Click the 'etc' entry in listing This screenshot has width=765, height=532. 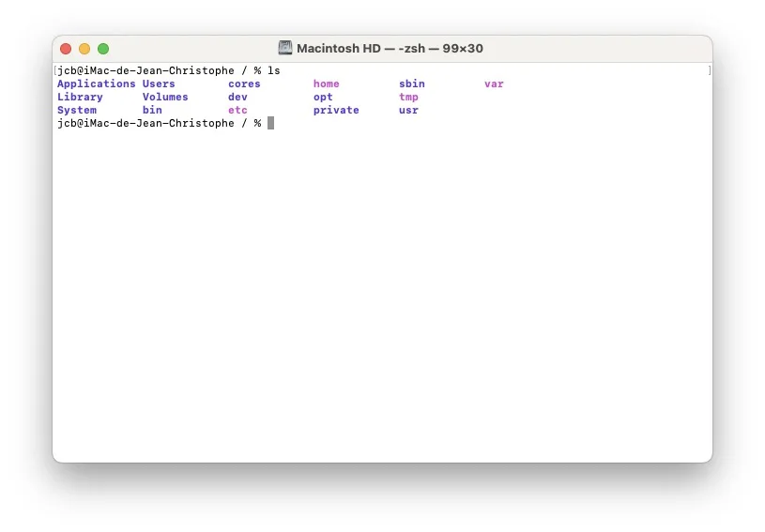237,110
